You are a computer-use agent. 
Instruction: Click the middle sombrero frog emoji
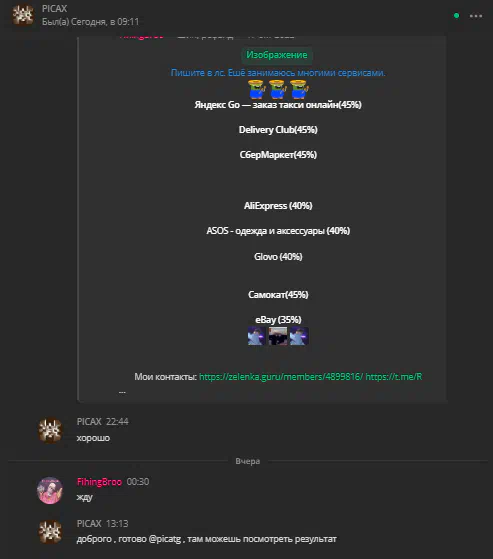pos(278,89)
